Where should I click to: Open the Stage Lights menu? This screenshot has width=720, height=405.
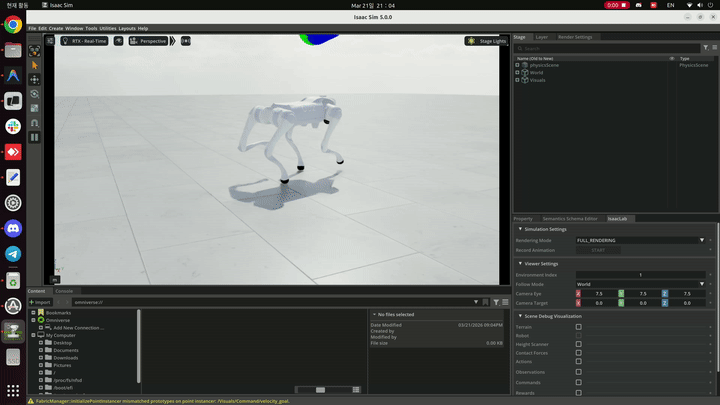point(485,41)
